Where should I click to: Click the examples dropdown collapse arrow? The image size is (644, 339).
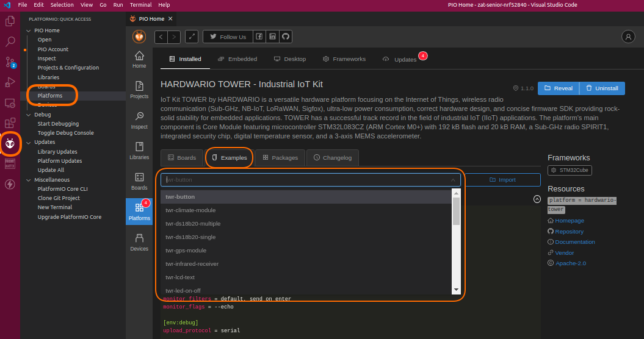[452, 180]
